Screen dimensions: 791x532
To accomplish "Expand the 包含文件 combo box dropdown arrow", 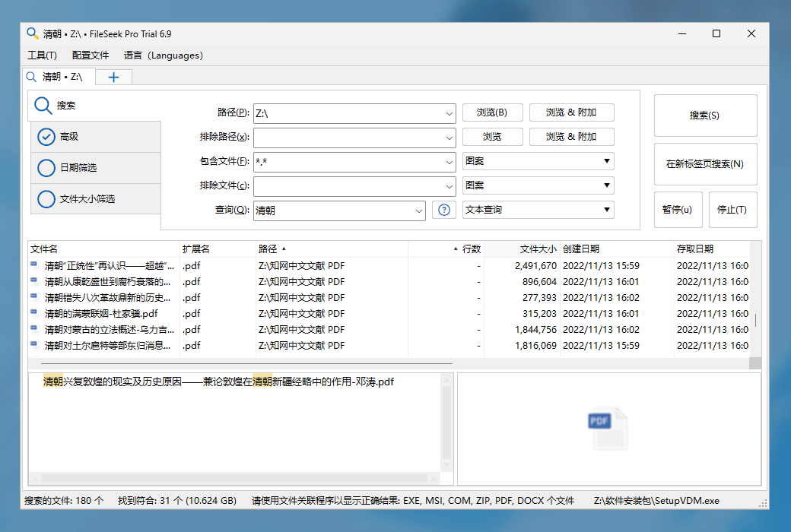I will tap(449, 162).
